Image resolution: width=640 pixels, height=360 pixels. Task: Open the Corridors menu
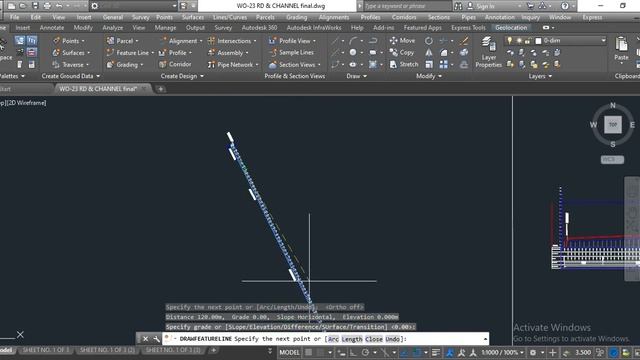click(404, 17)
